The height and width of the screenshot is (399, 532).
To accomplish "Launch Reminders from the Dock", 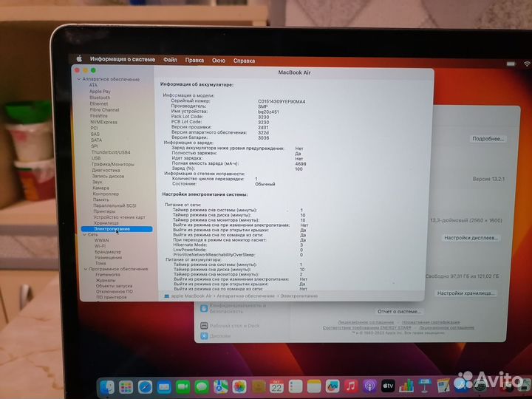I will (x=296, y=386).
